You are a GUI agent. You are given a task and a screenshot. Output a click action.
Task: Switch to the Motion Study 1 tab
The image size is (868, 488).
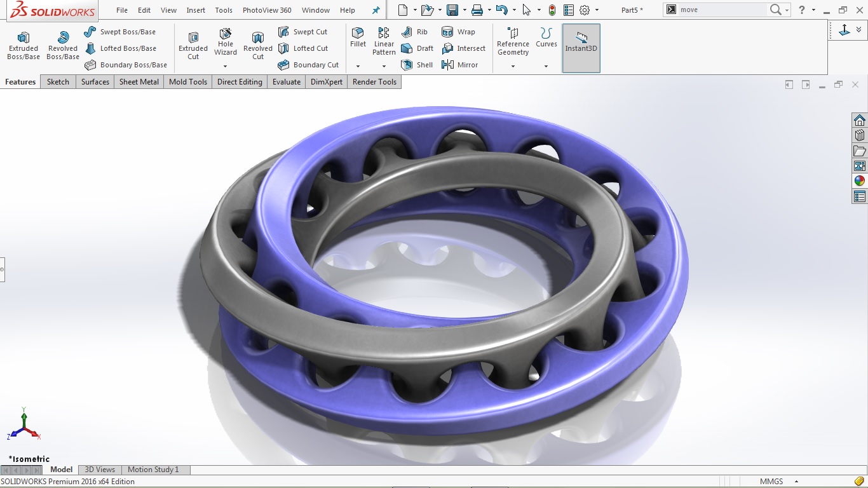[x=154, y=469]
